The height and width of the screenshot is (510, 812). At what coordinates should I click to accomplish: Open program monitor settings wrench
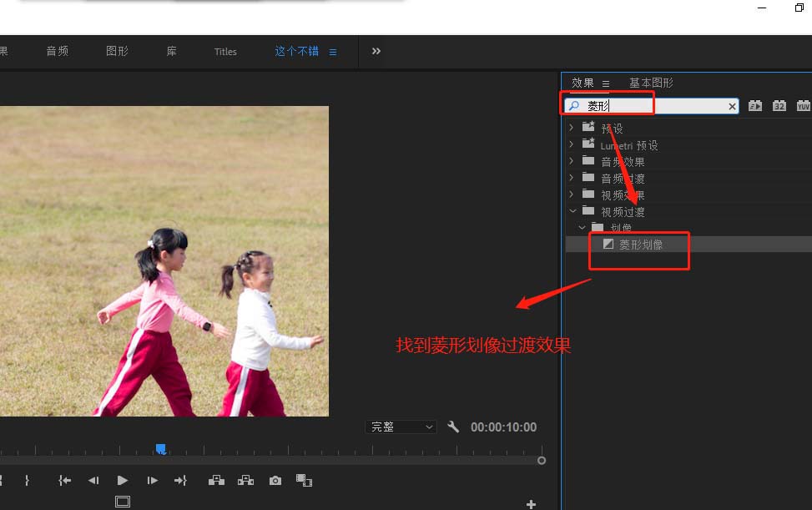click(x=453, y=427)
